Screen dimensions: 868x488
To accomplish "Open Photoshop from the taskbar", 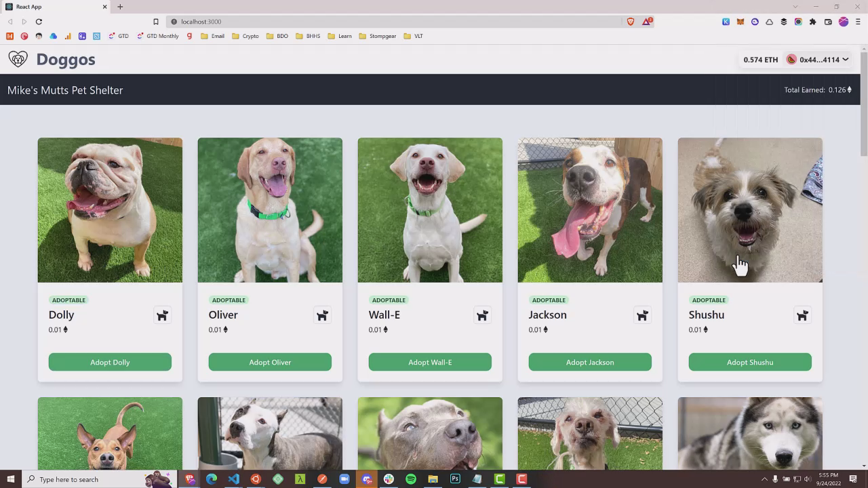I will pyautogui.click(x=455, y=479).
